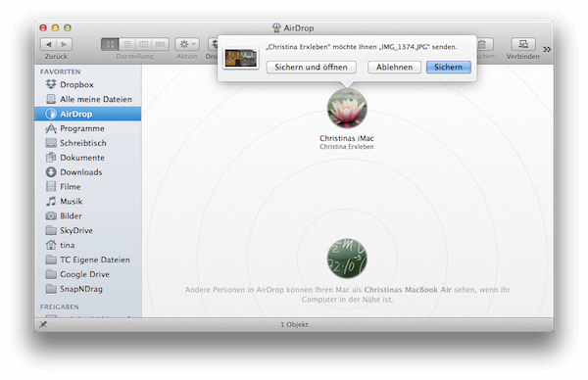Click the 1 Objekt status text
This screenshot has width=588, height=380.
tap(294, 324)
